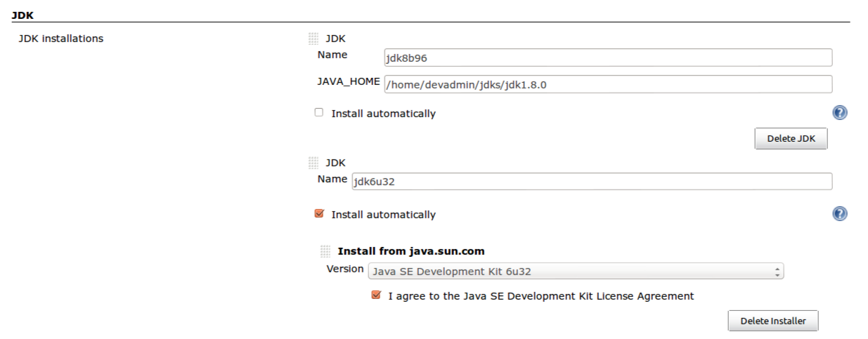Screen dimensions: 868x339
Task: Click the 'I agree to the Java SE' label text
Action: [541, 296]
